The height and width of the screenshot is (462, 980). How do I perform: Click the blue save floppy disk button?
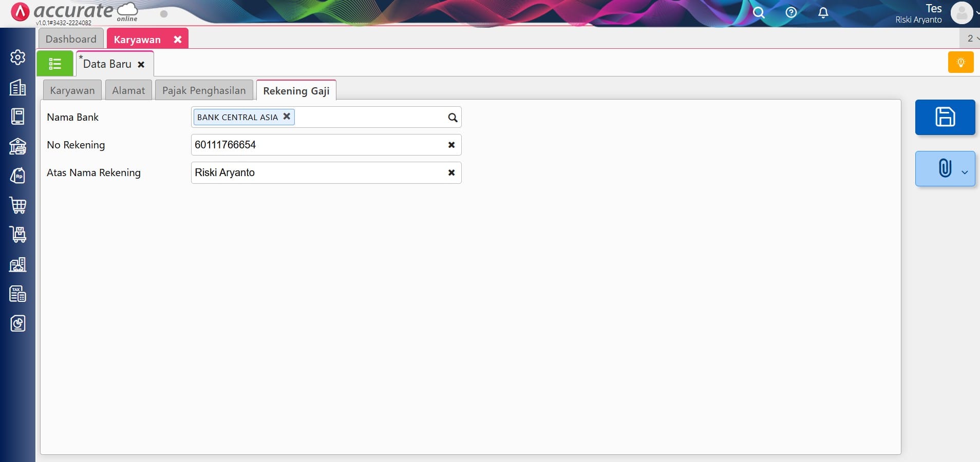[x=945, y=117]
